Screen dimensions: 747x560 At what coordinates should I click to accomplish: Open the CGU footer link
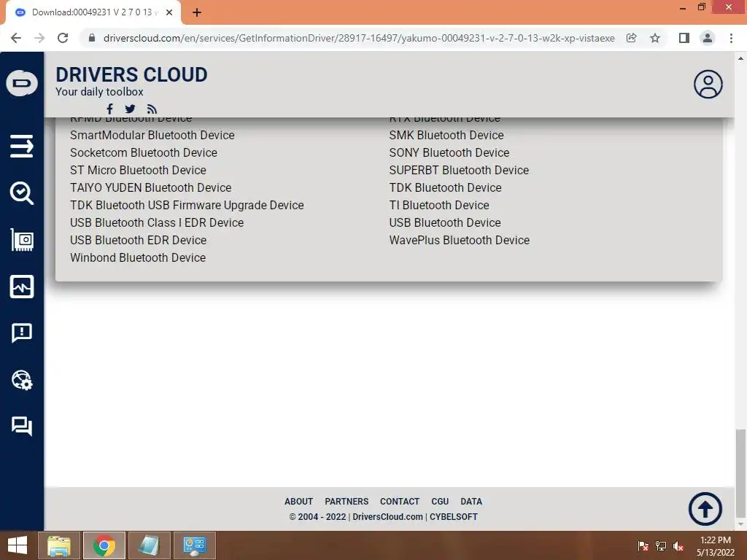pos(440,502)
